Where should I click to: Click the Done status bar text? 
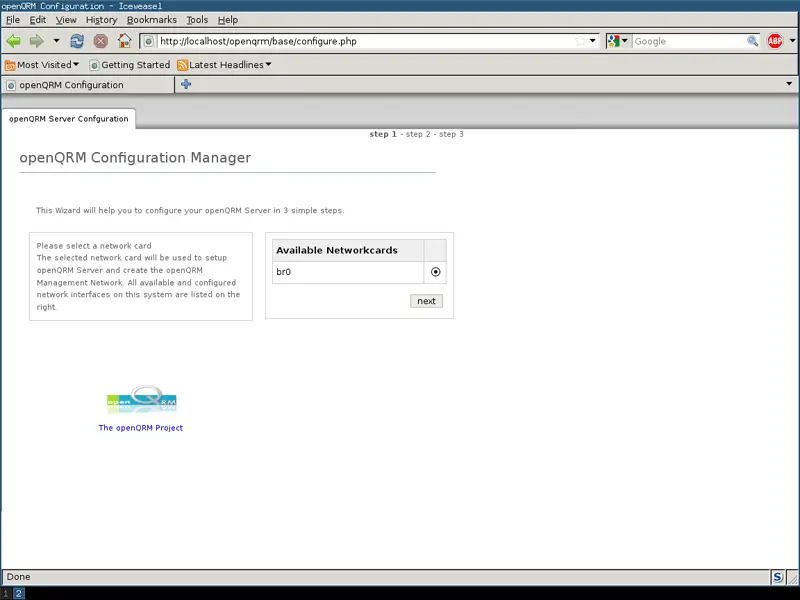18,577
